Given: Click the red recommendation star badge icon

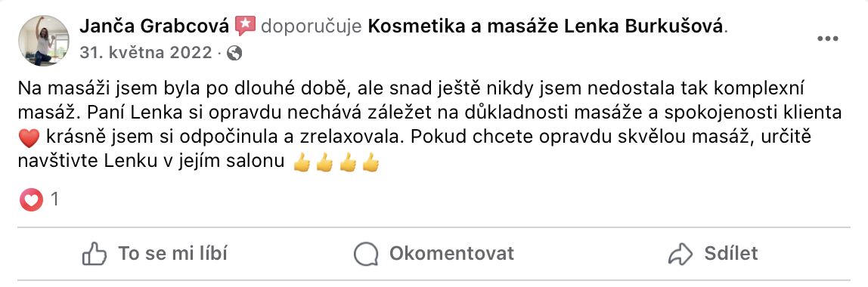Looking at the screenshot, I should (245, 26).
